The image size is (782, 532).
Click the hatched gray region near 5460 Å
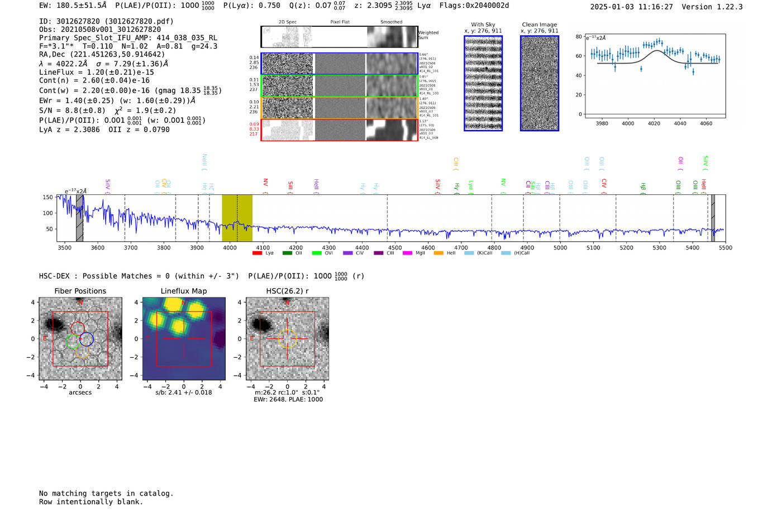[713, 218]
